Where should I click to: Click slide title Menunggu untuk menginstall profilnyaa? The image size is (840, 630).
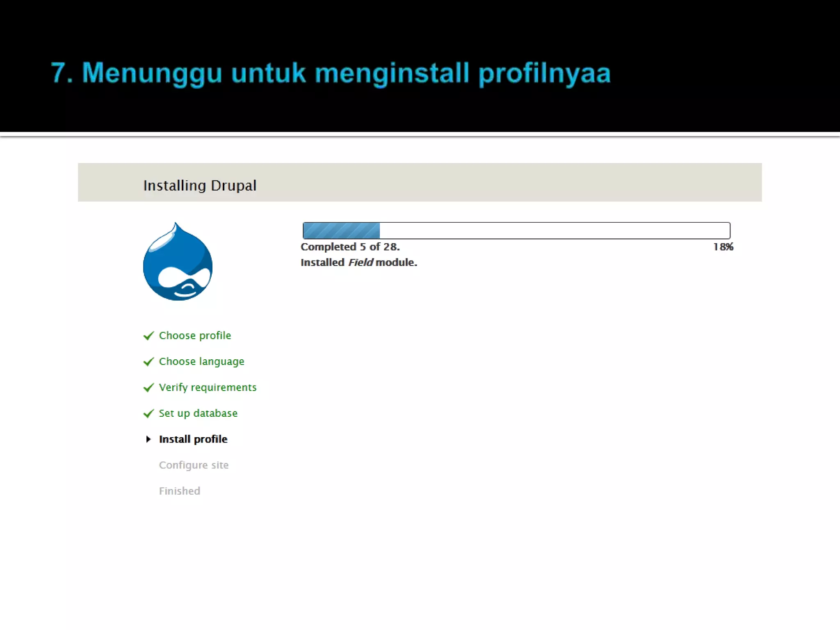pyautogui.click(x=331, y=73)
